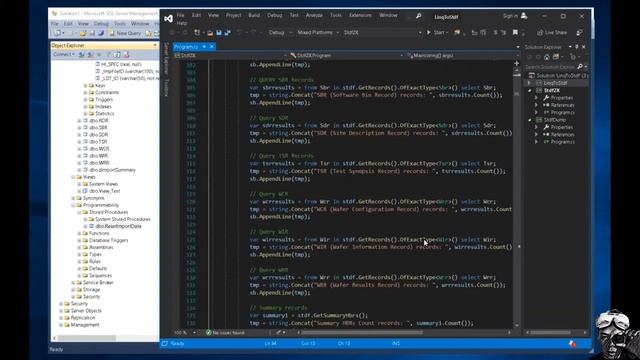Select dbo.View_Test in Object Explorer
The height and width of the screenshot is (360, 640).
104,191
